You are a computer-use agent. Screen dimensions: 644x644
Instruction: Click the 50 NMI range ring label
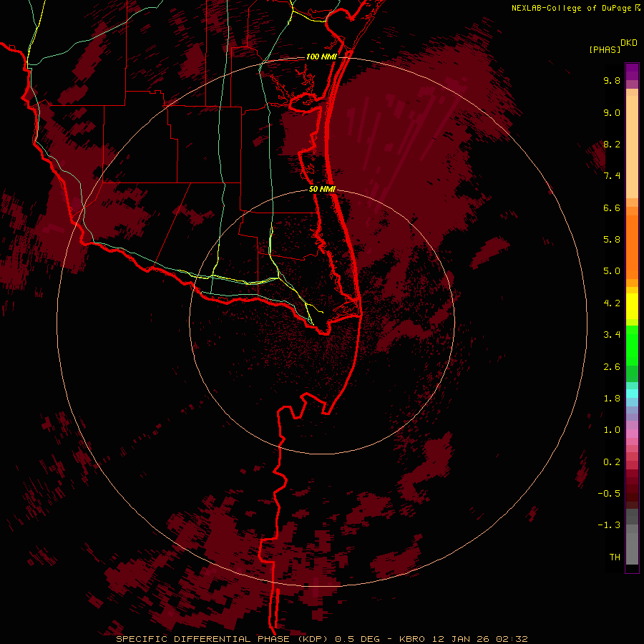(x=322, y=189)
